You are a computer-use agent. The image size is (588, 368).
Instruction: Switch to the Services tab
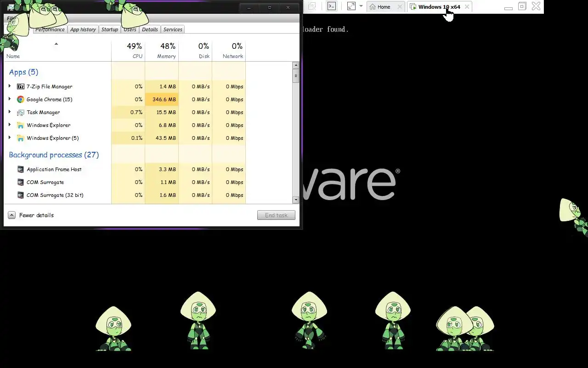coord(173,29)
